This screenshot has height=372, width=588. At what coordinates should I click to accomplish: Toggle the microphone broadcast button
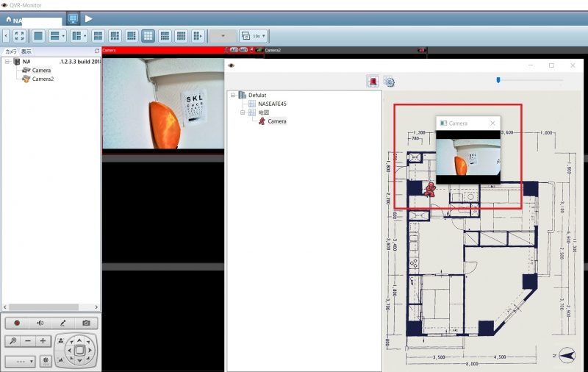click(63, 323)
